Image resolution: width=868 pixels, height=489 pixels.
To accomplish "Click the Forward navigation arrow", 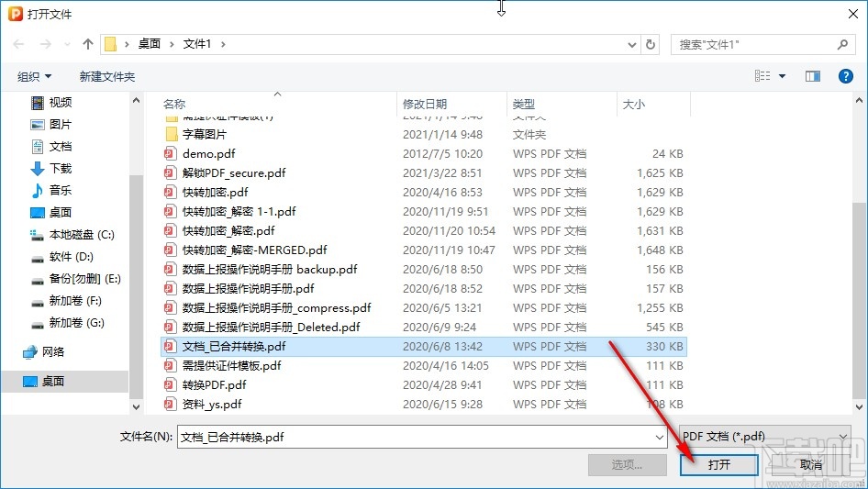I will [x=45, y=44].
